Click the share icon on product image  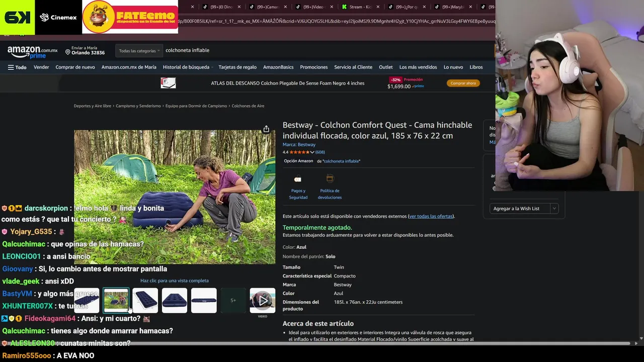[266, 129]
